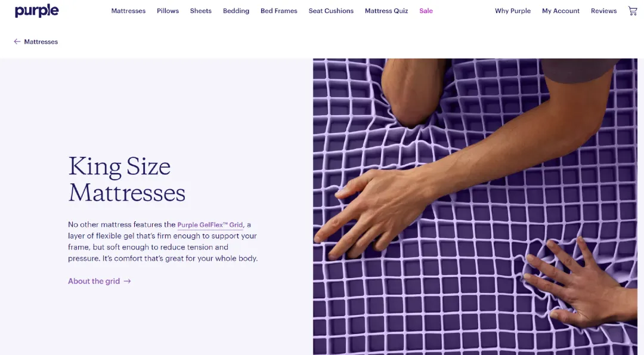
Task: Go to Reviews page
Action: tap(603, 11)
